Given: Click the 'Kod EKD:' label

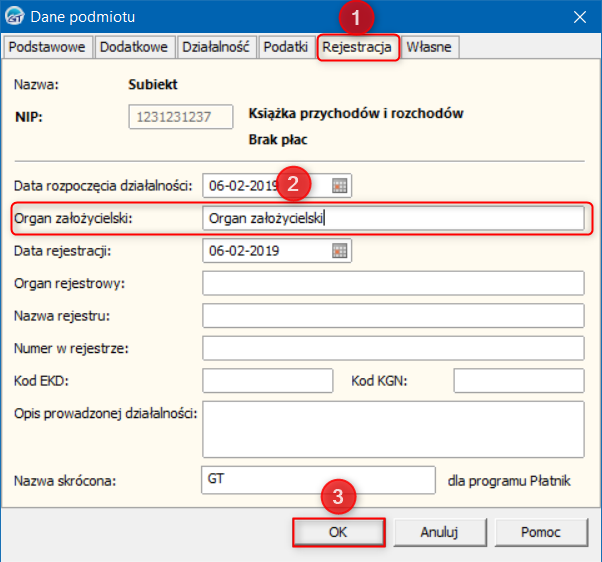Looking at the screenshot, I should pos(41,381).
